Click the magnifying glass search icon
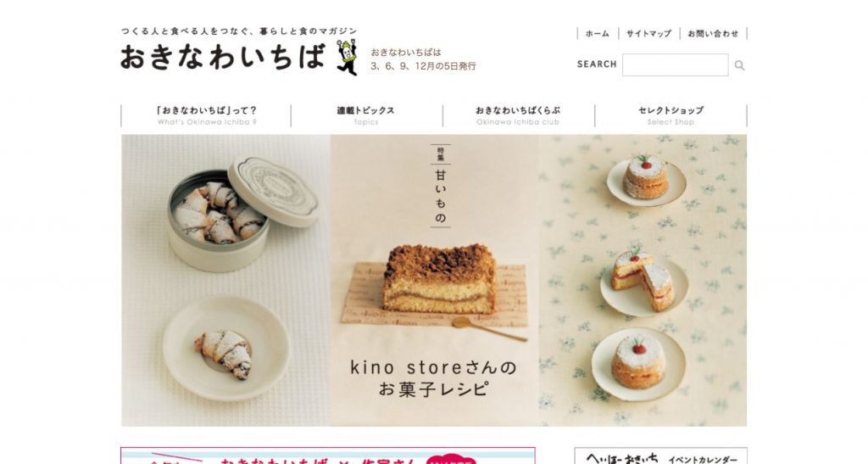Viewport: 868px width, 464px height. 739,65
